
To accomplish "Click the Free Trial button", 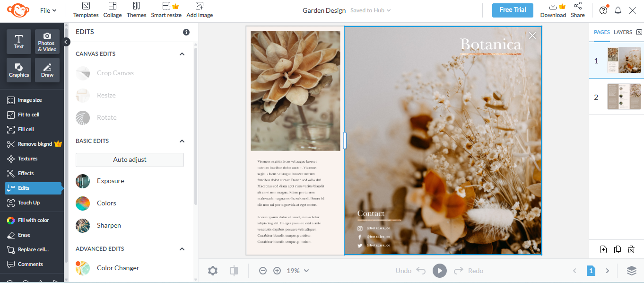I will tap(513, 9).
